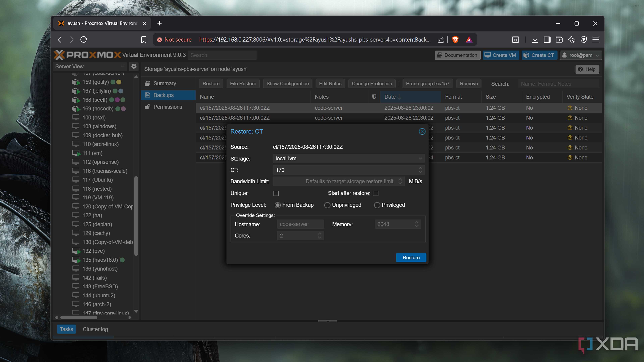Click the Proxmox header Search box
Screen dimensions: 644x362
click(222, 55)
